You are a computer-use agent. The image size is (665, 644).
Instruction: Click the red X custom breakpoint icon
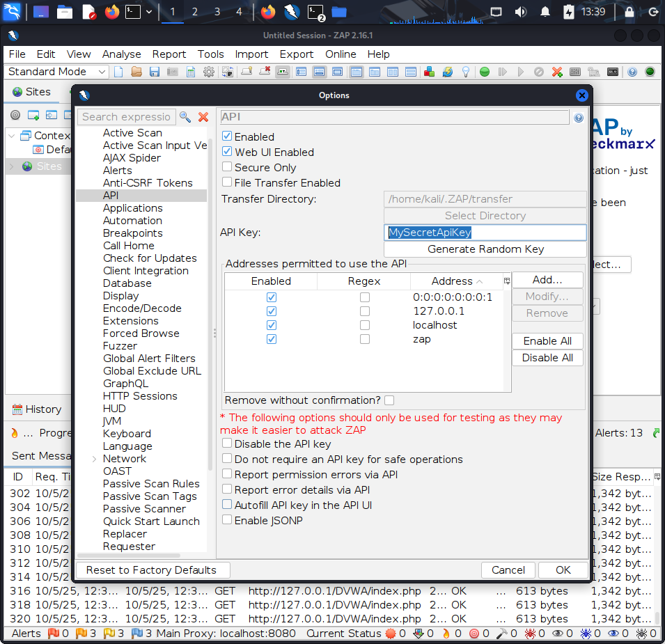557,72
